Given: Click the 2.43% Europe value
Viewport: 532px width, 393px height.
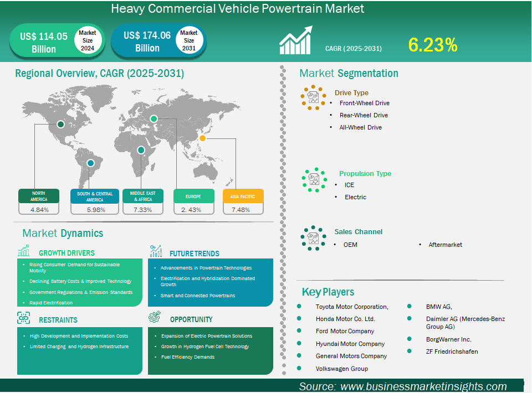Looking at the screenshot, I should 191,210.
